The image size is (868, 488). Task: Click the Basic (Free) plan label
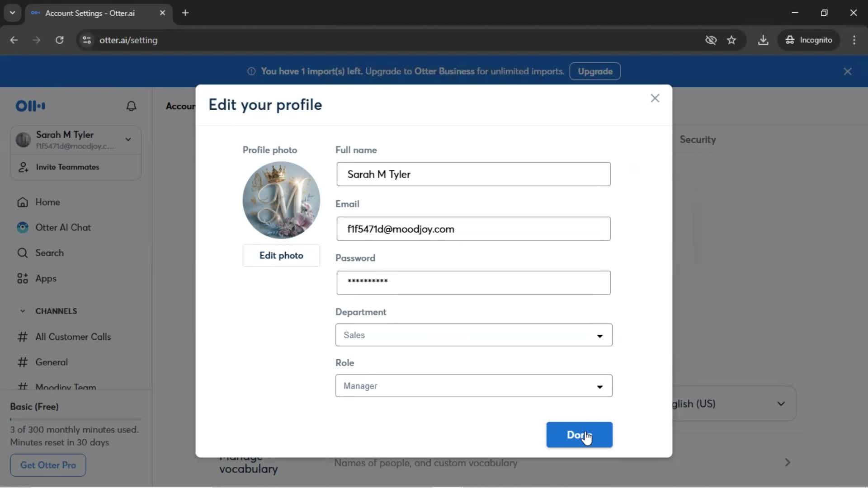34,407
